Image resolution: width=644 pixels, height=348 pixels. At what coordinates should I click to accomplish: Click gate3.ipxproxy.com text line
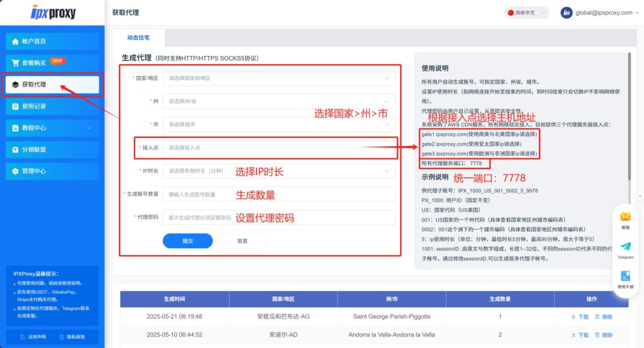479,154
